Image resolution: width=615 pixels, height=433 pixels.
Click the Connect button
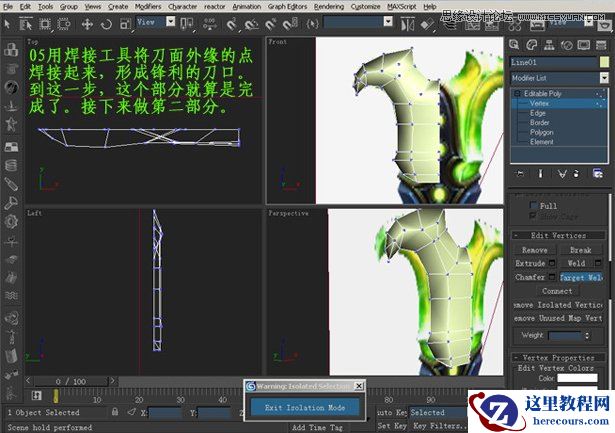(x=557, y=291)
